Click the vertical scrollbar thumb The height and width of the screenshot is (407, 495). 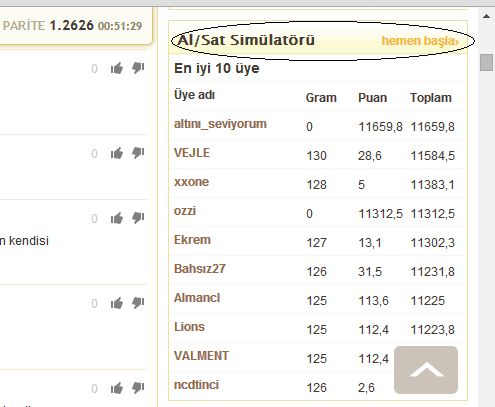coord(486,62)
